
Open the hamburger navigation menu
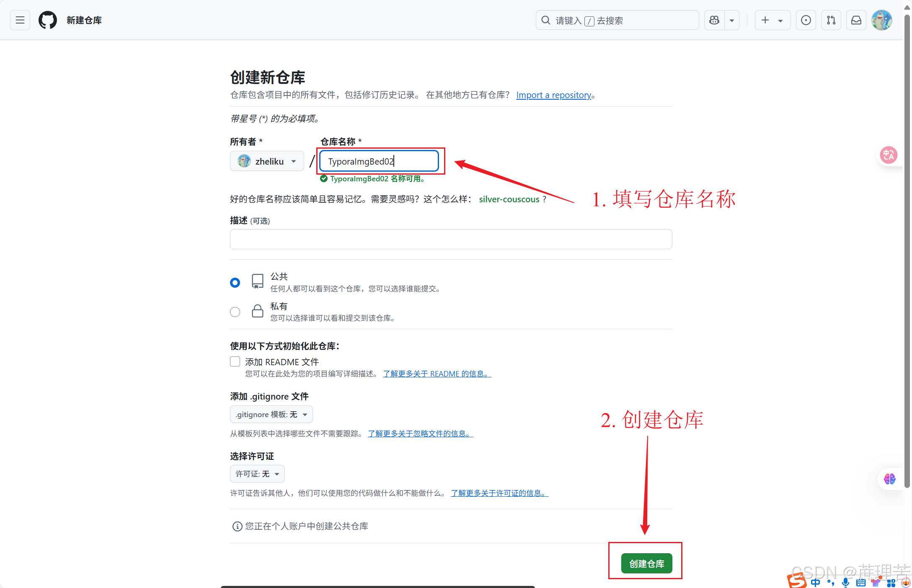pos(20,20)
